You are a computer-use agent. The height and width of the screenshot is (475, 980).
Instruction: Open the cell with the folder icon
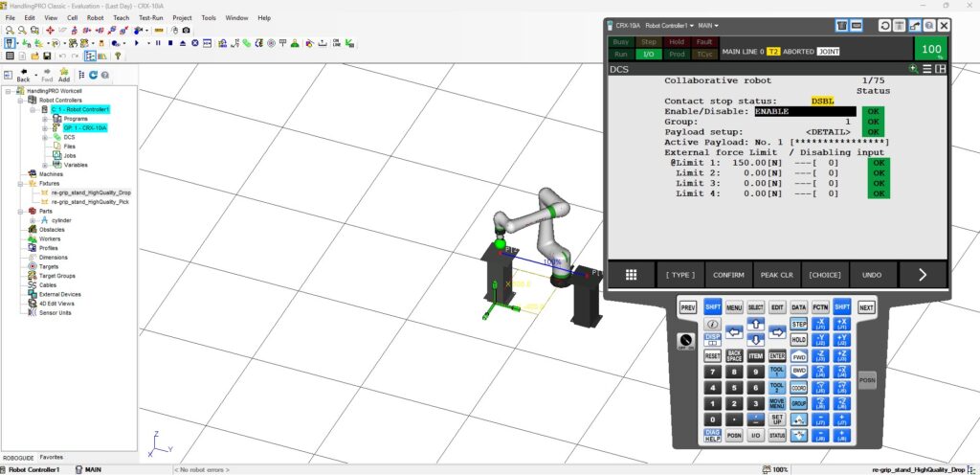pos(34,56)
